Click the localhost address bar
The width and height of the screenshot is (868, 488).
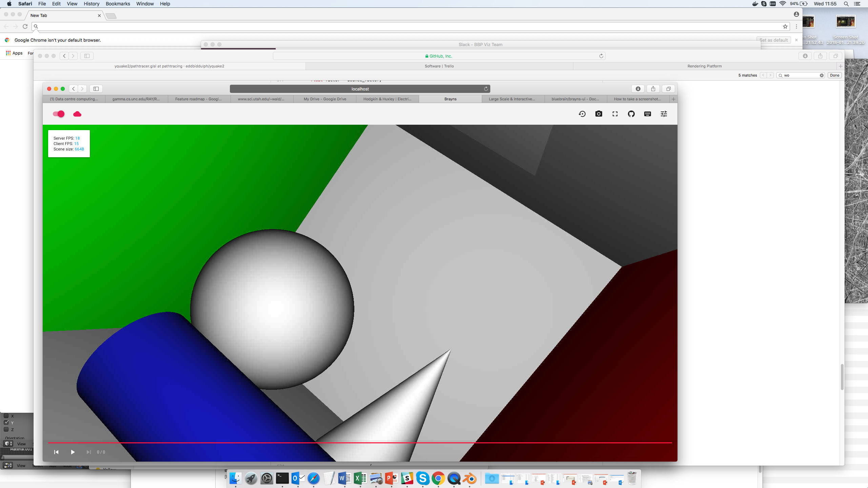(x=360, y=89)
